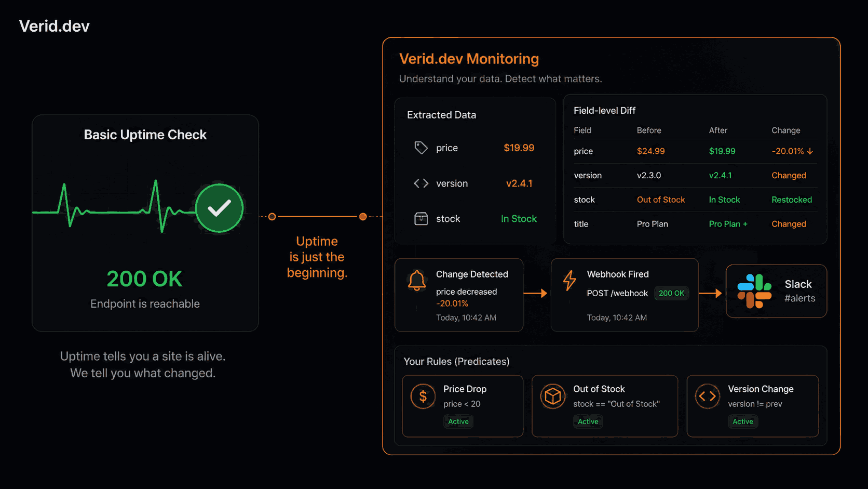Click Today, 10:42 AM in Webhook Fired card

617,318
